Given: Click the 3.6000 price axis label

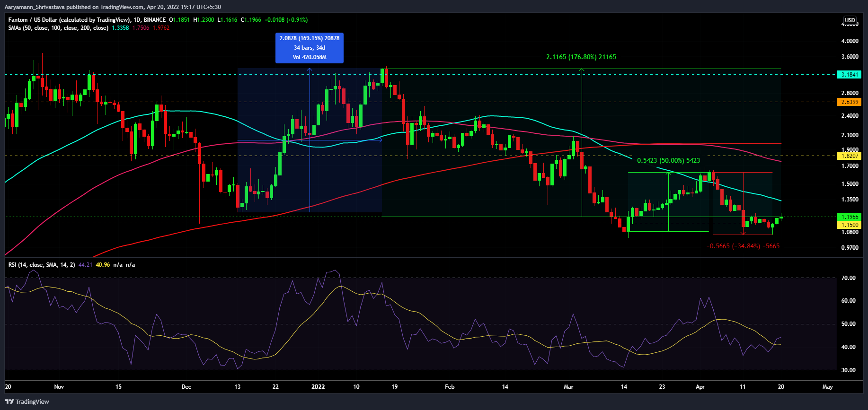Looking at the screenshot, I should (850, 57).
